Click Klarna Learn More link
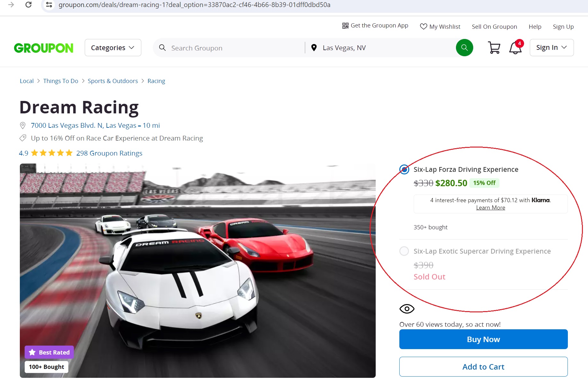Image resolution: width=588 pixels, height=382 pixels. coord(490,208)
